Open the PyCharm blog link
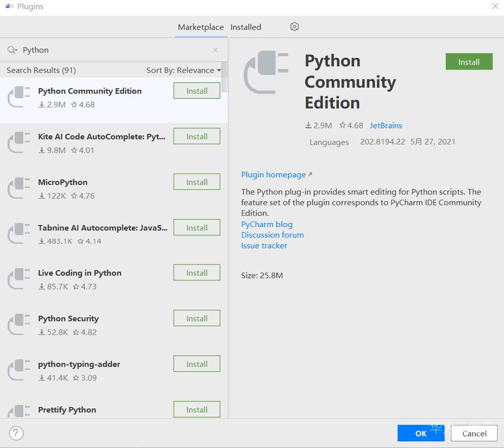The height and width of the screenshot is (448, 504). coord(267,225)
